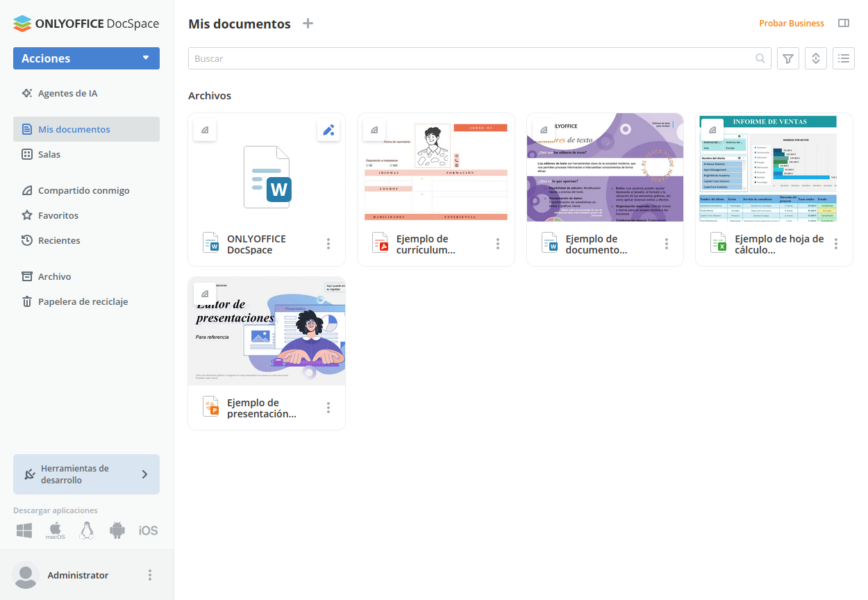868x600 pixels.
Task: Click the plus icon next to Mis documentos
Action: [x=308, y=24]
